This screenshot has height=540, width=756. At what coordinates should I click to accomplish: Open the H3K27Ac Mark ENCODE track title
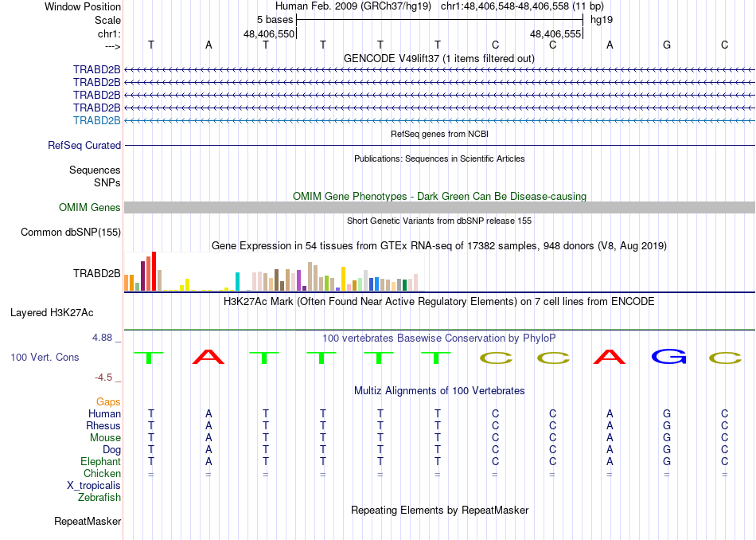coord(438,302)
